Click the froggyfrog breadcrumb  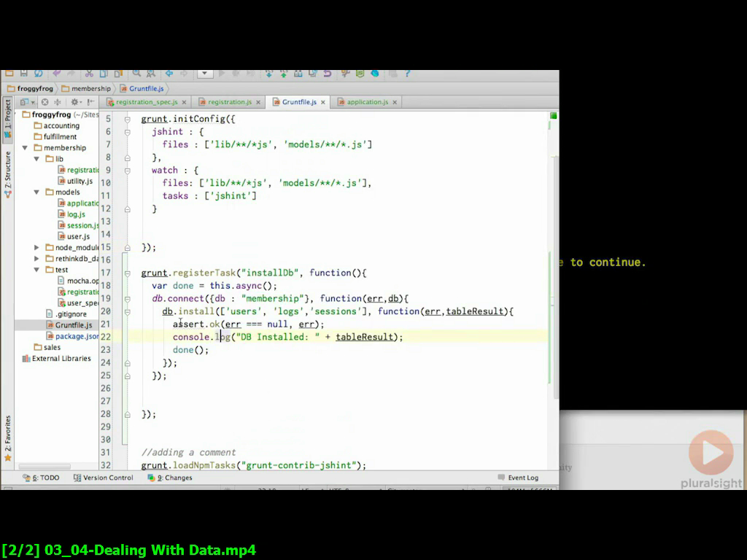(31, 88)
